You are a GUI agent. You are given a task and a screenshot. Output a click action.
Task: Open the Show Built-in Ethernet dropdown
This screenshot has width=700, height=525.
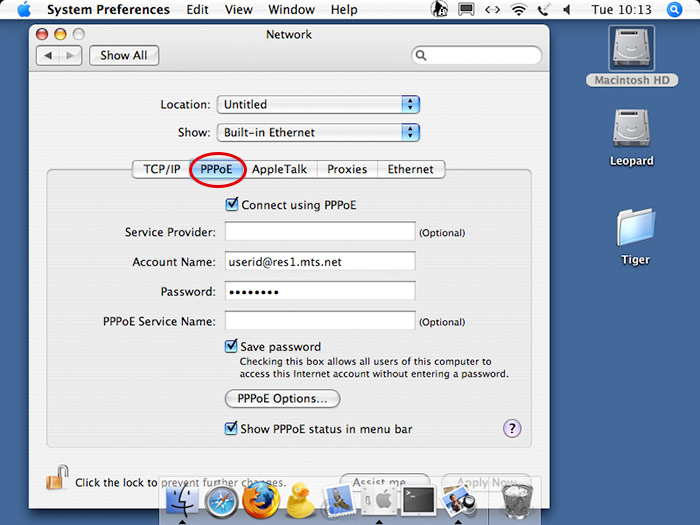click(x=318, y=133)
